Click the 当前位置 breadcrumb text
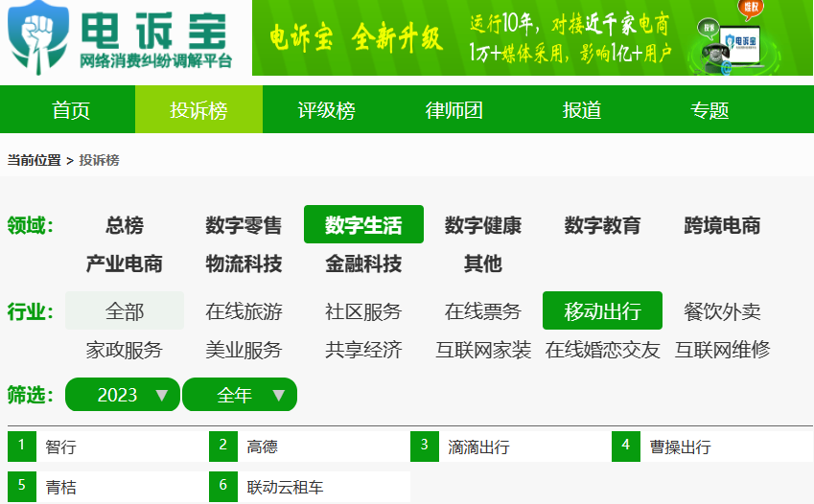 tap(35, 160)
